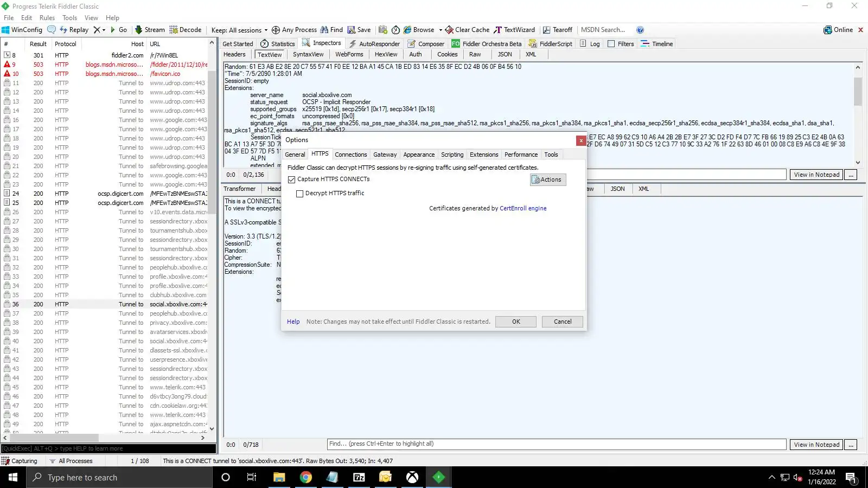Switch to the Appearance options tab
Image resolution: width=868 pixels, height=488 pixels.
point(419,155)
